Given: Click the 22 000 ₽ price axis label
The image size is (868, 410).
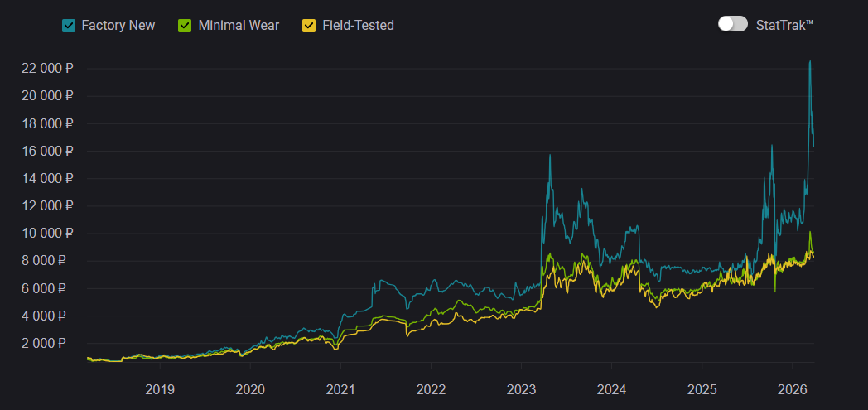Looking at the screenshot, I should click(x=46, y=69).
